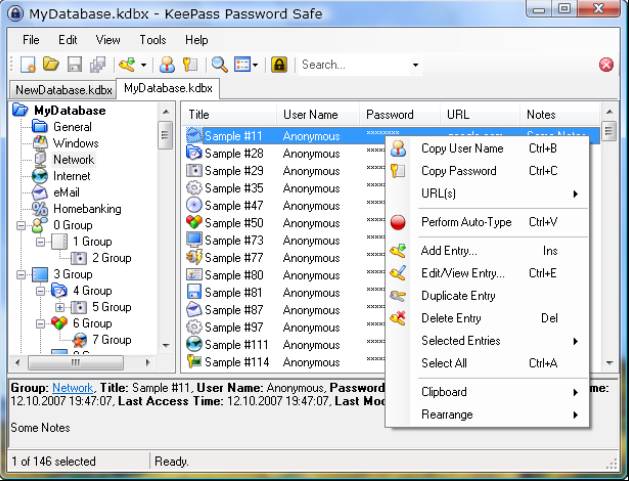Click the Internet group globe icon
This screenshot has height=481, width=629.
(40, 176)
